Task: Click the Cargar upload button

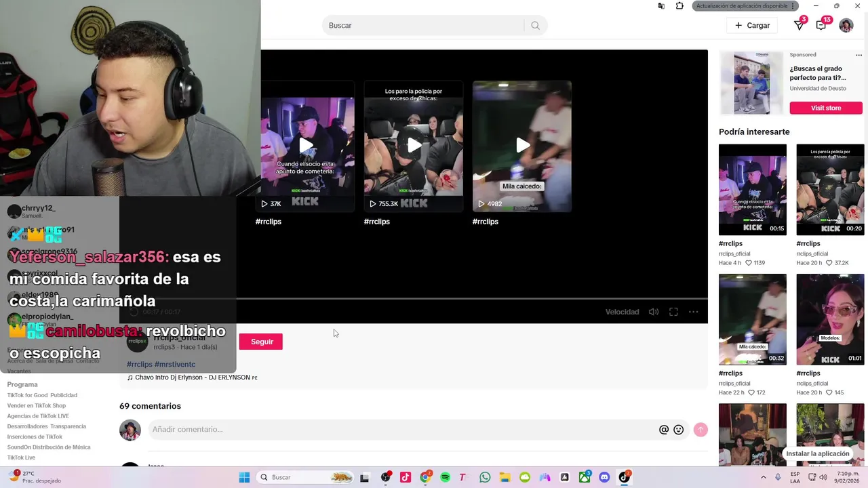Action: 753,25
